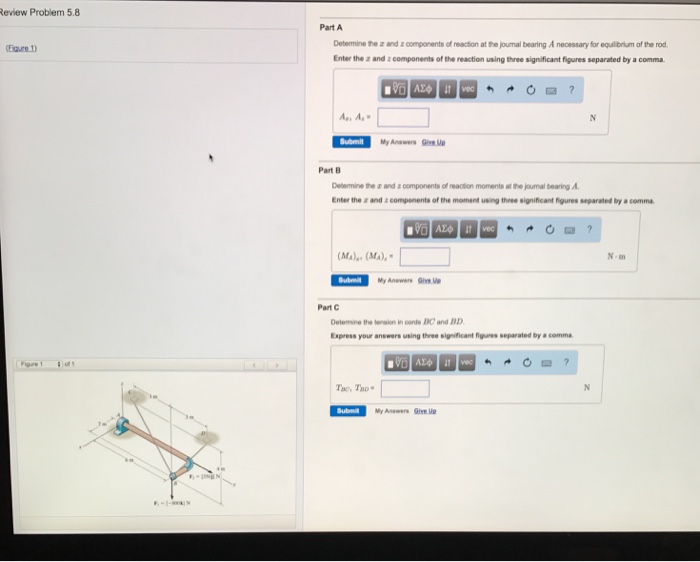700x562 pixels.
Task: Reset Part B answer with refresh icon
Action: pos(550,229)
